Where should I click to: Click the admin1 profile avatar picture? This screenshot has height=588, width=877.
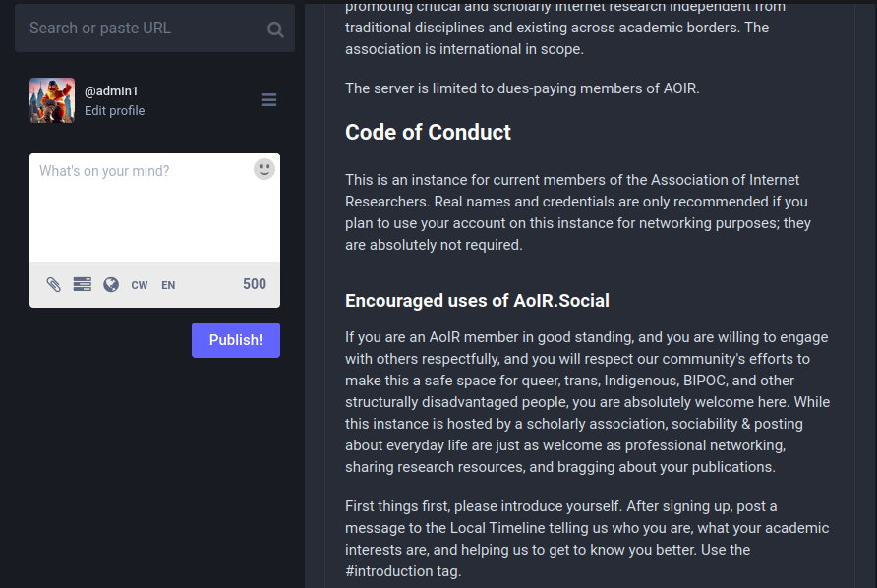tap(51, 99)
